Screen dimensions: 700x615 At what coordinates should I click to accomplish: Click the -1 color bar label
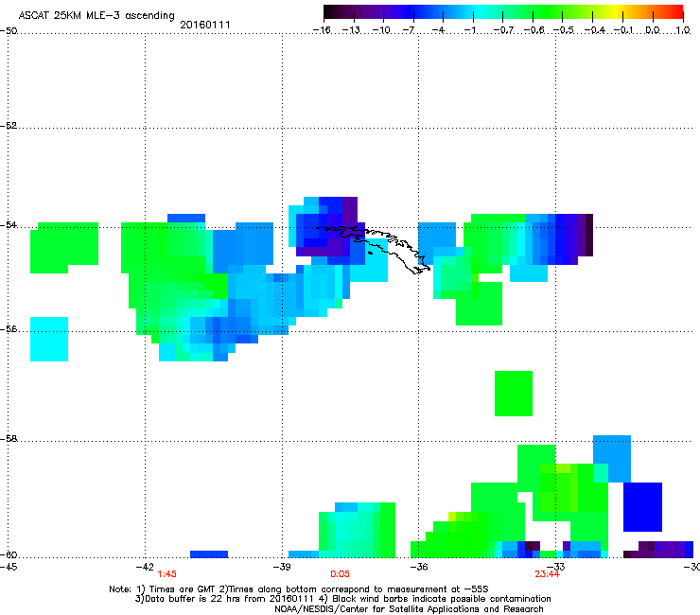[x=470, y=30]
